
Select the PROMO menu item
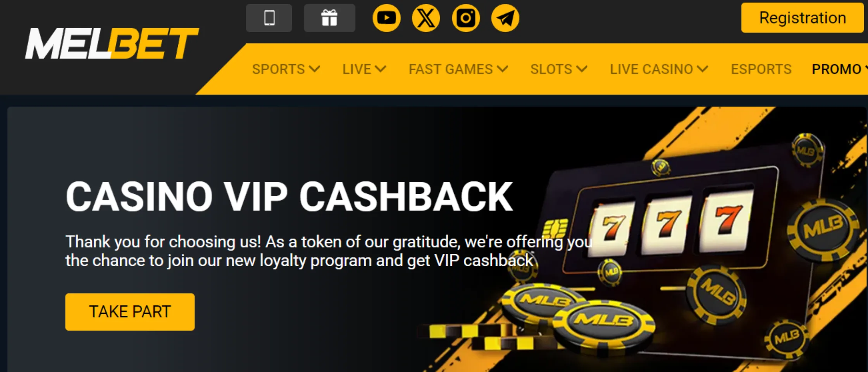(837, 69)
